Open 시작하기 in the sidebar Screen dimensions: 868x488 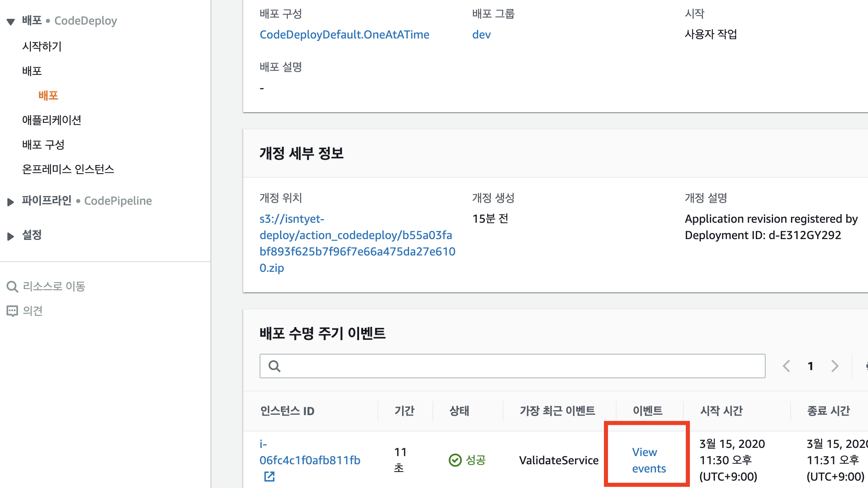(42, 46)
